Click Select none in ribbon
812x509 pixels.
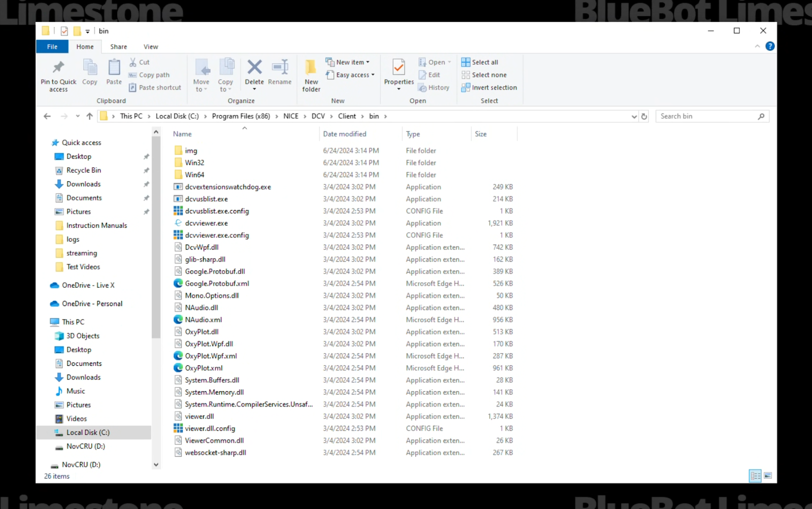(x=484, y=75)
